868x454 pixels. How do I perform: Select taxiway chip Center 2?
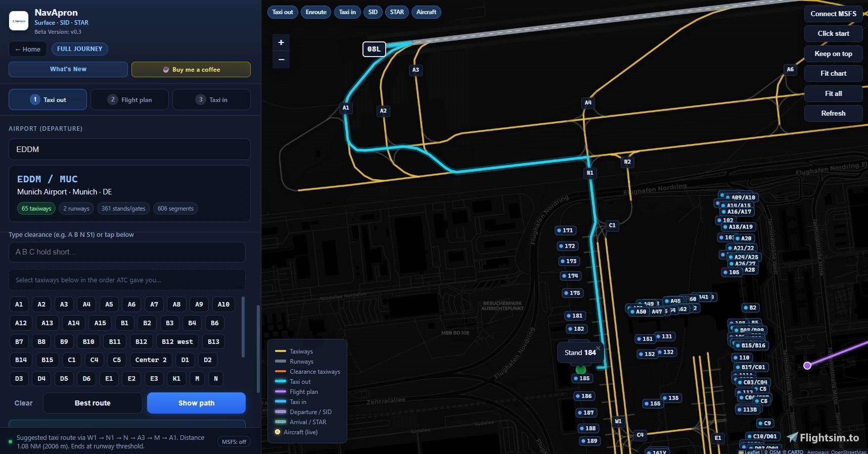coord(151,360)
